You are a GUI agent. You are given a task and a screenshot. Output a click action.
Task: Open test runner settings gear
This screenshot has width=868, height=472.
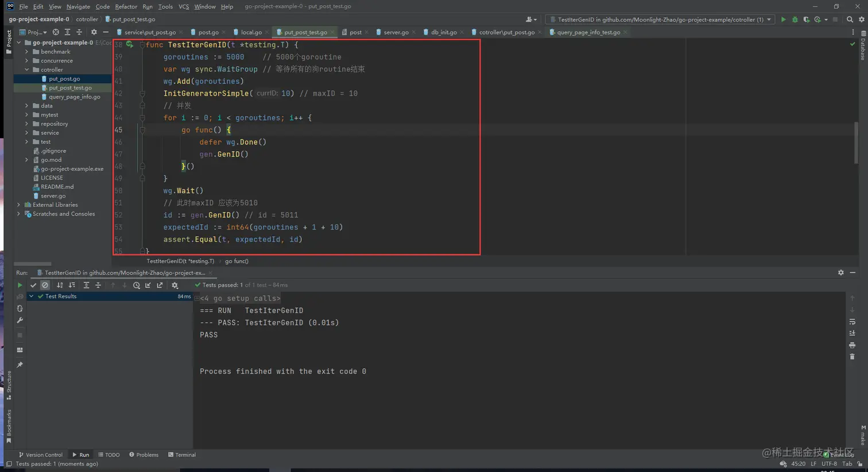pyautogui.click(x=175, y=285)
